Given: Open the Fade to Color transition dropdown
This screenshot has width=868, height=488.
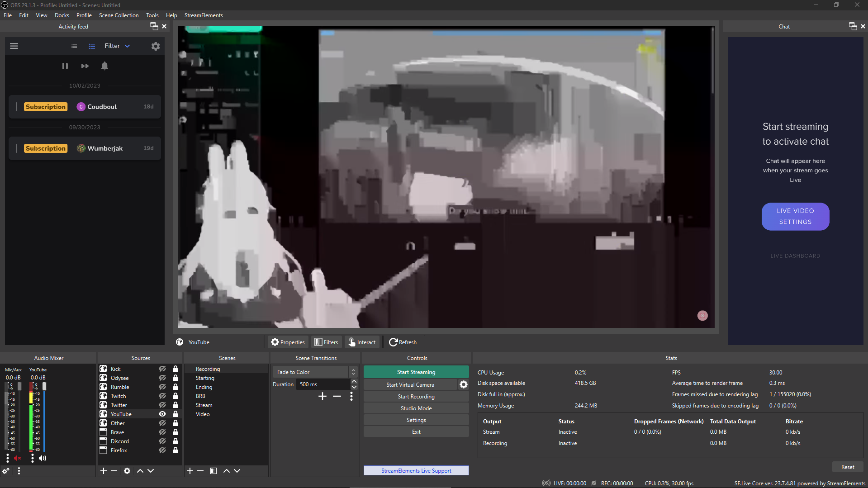Looking at the screenshot, I should point(315,372).
